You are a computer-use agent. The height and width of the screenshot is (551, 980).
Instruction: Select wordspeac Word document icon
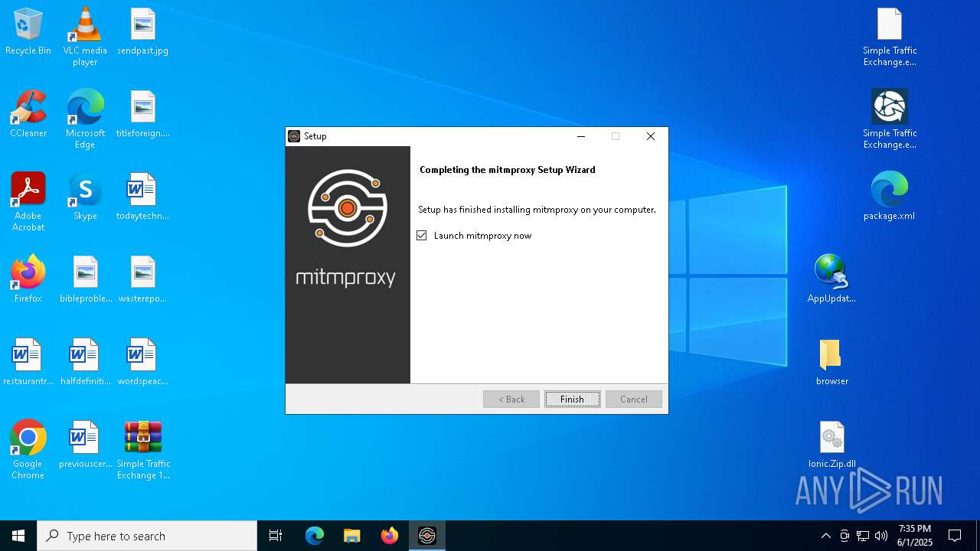point(142,362)
